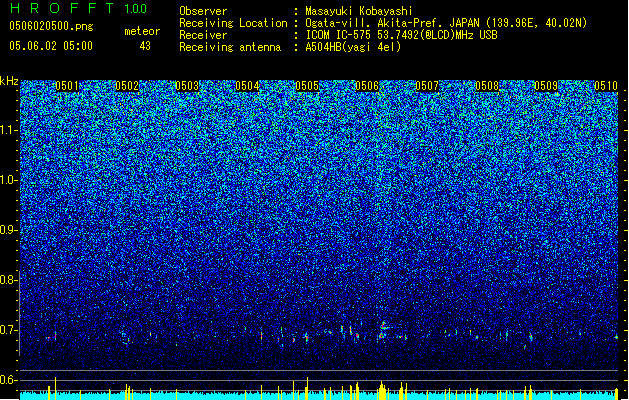Click the Ogata-vill. Akita-Pref. JAPAN location text
Screen dimensions: 629x400
coord(446,23)
